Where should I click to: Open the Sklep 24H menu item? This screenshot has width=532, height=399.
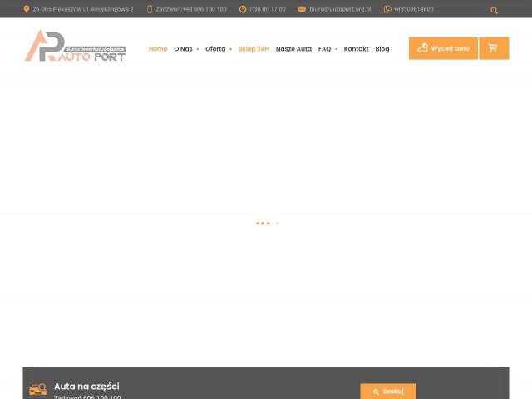pos(254,49)
